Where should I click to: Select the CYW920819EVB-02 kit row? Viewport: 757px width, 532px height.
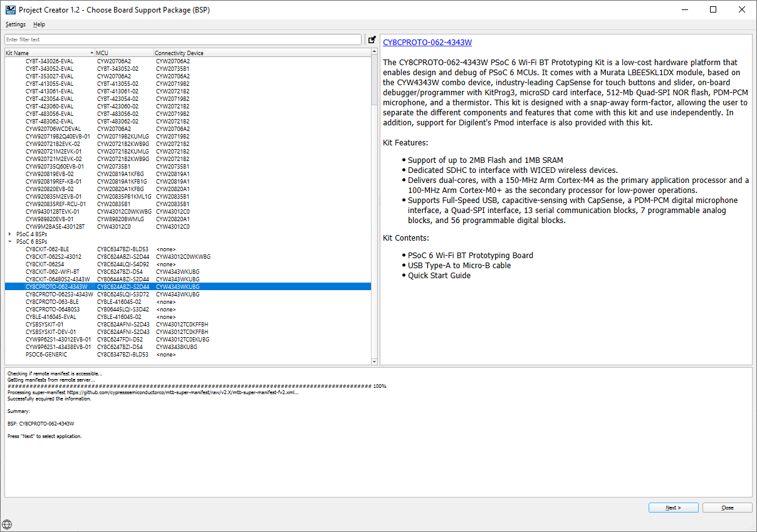coord(188,174)
